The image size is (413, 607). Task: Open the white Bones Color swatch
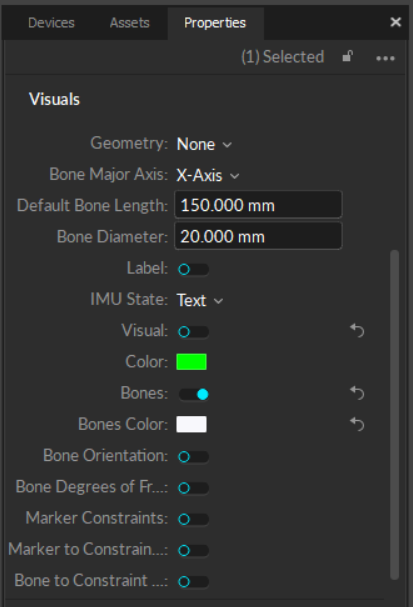tap(192, 424)
